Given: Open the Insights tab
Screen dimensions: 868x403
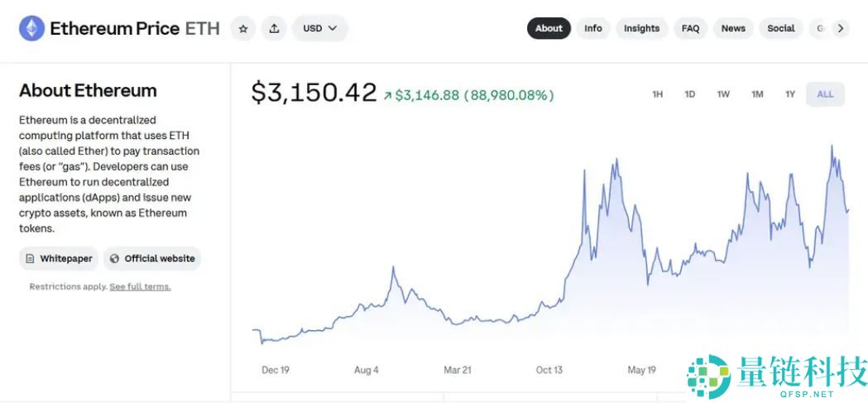Looking at the screenshot, I should point(641,28).
